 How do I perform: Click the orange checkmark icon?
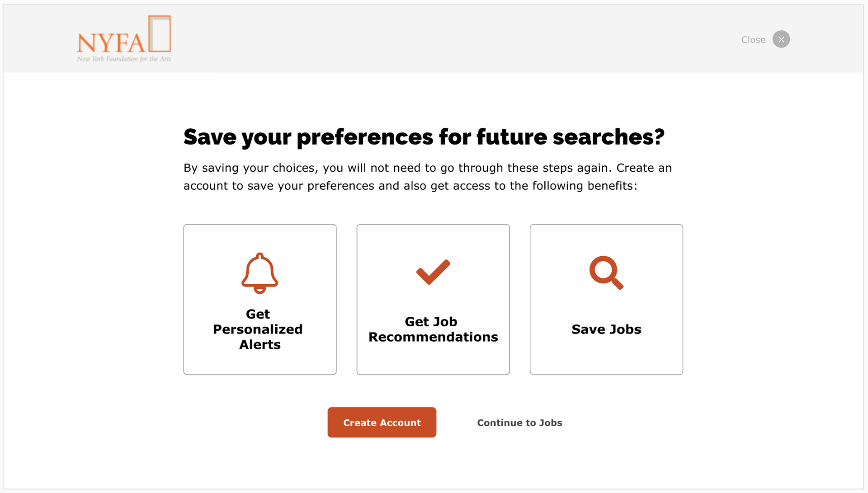pyautogui.click(x=433, y=272)
